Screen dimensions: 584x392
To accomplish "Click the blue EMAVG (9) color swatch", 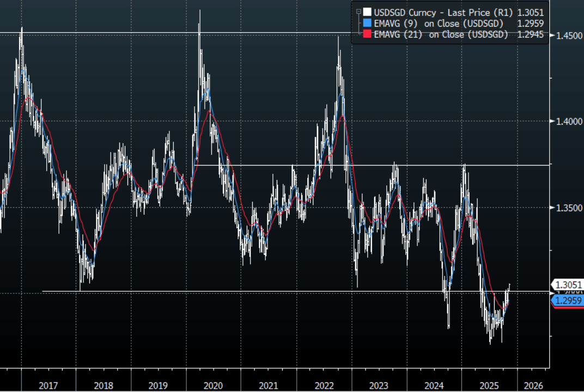I will [x=367, y=23].
